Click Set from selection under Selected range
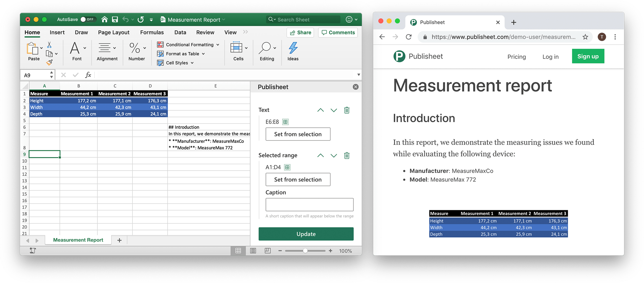This screenshot has width=644, height=283. point(298,179)
